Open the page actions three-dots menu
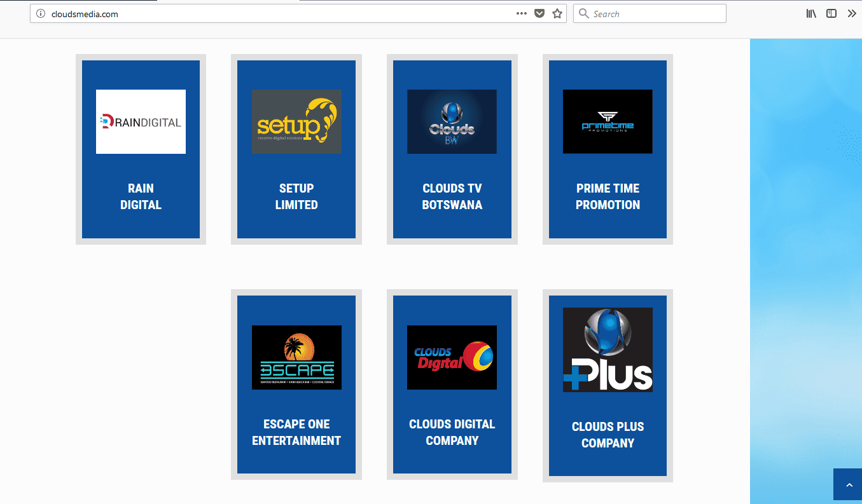Image resolution: width=862 pixels, height=504 pixels. 522,13
